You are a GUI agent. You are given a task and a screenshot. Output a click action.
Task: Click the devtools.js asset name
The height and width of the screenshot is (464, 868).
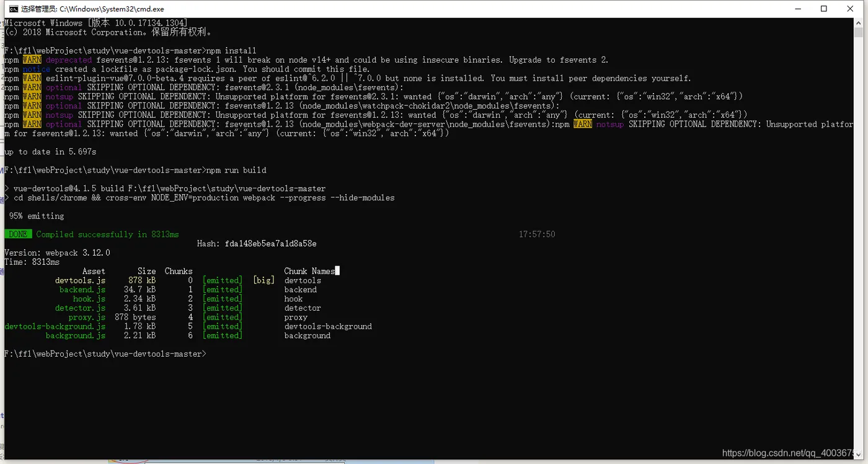[80, 280]
